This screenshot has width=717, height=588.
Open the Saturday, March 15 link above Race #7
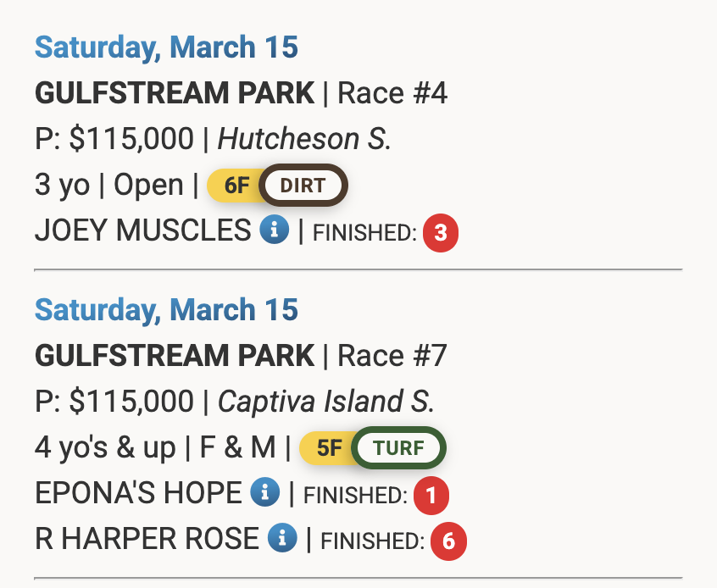166,310
